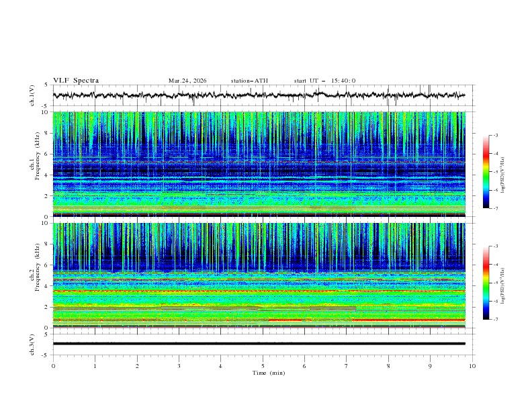The width and height of the screenshot is (532, 411).
Task: Click the time axis tick label '10'
Action: [x=472, y=366]
